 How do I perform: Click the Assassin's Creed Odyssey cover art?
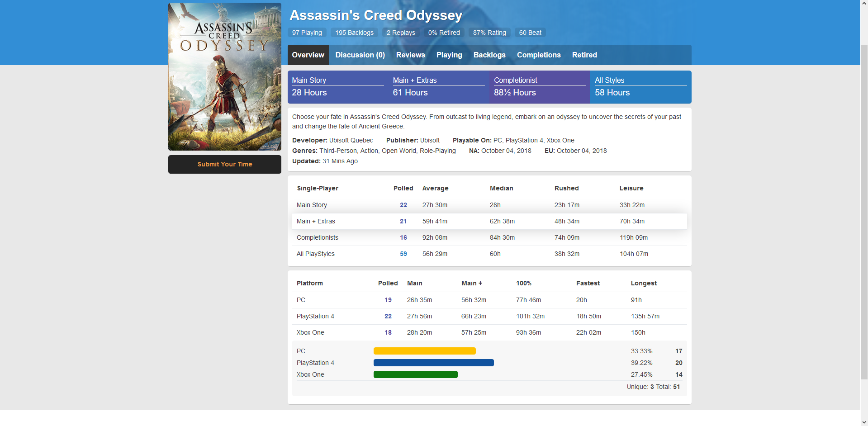[224, 76]
